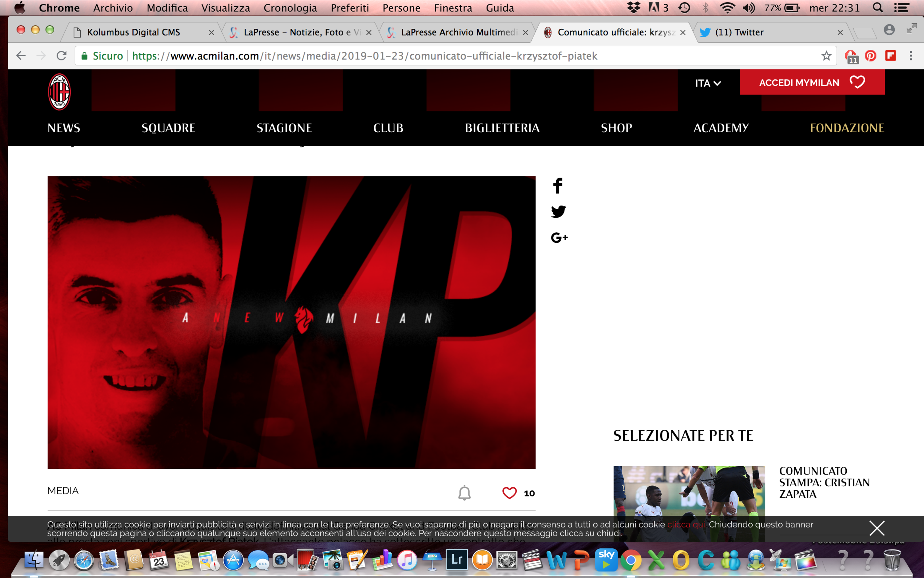
Task: Open the NEWS navigation section
Action: [64, 128]
